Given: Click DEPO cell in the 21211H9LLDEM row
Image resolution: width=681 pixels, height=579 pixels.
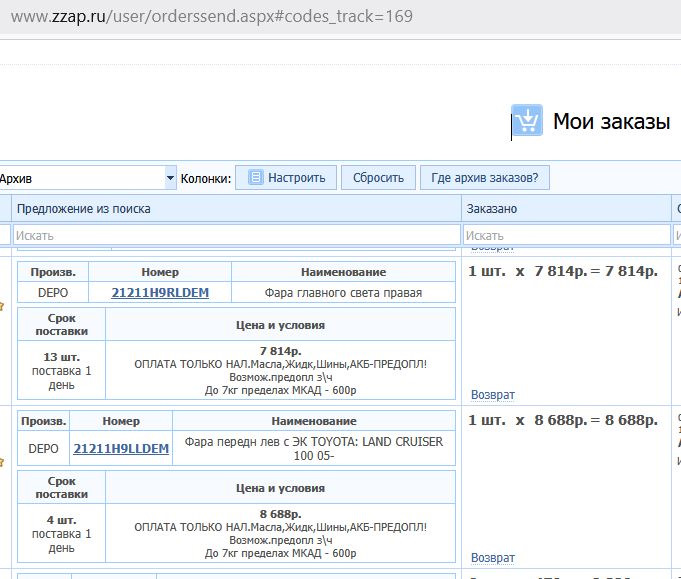Looking at the screenshot, I should pos(43,448).
